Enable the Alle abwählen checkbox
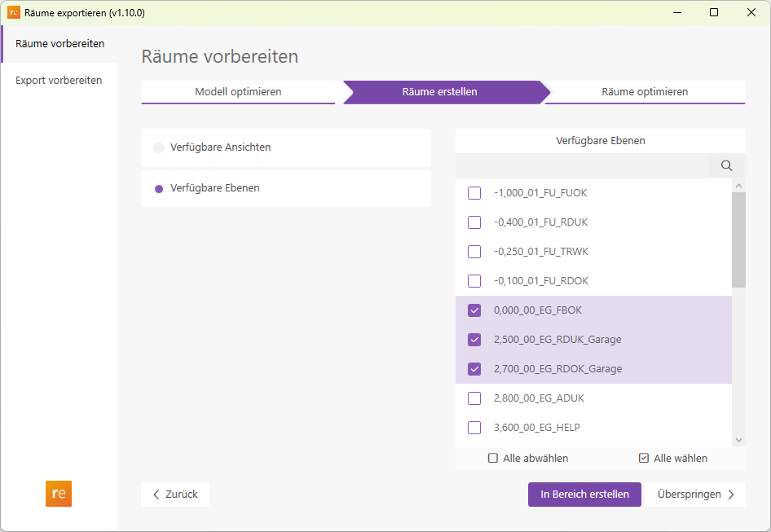The image size is (771, 532). pyautogui.click(x=492, y=458)
